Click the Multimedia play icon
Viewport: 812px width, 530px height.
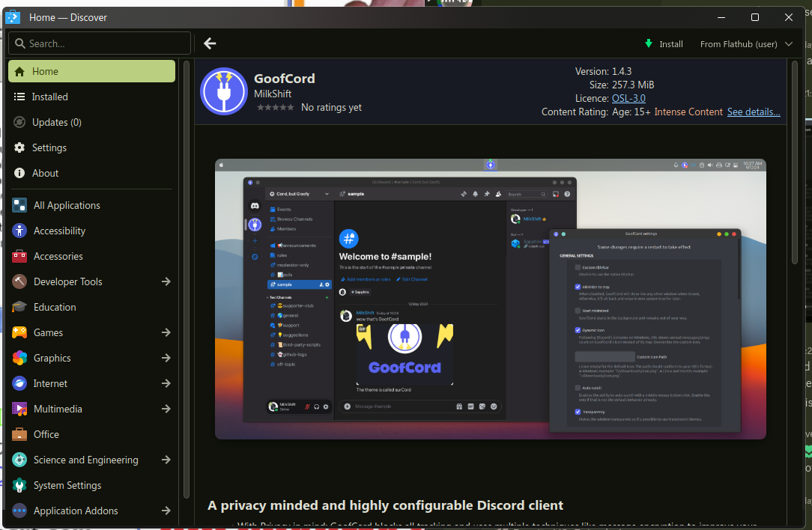(19, 409)
